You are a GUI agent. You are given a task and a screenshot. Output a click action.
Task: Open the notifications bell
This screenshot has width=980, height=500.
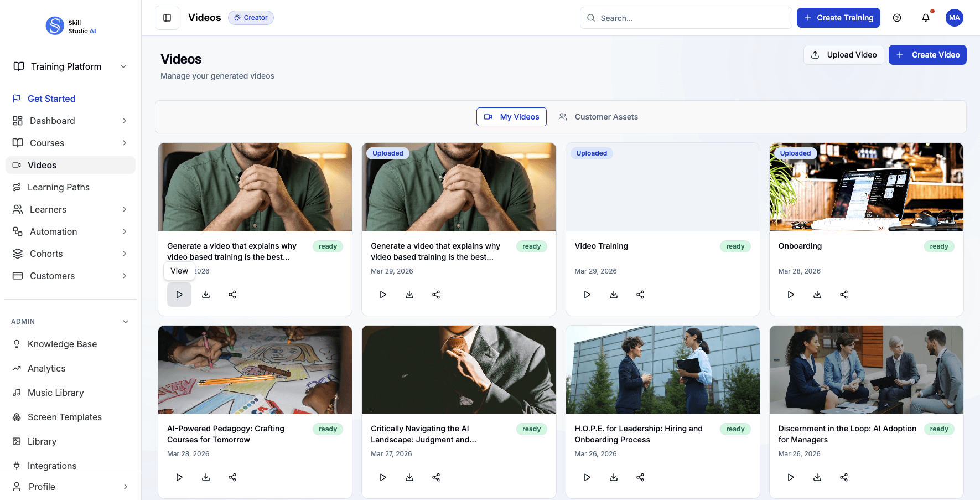point(926,18)
